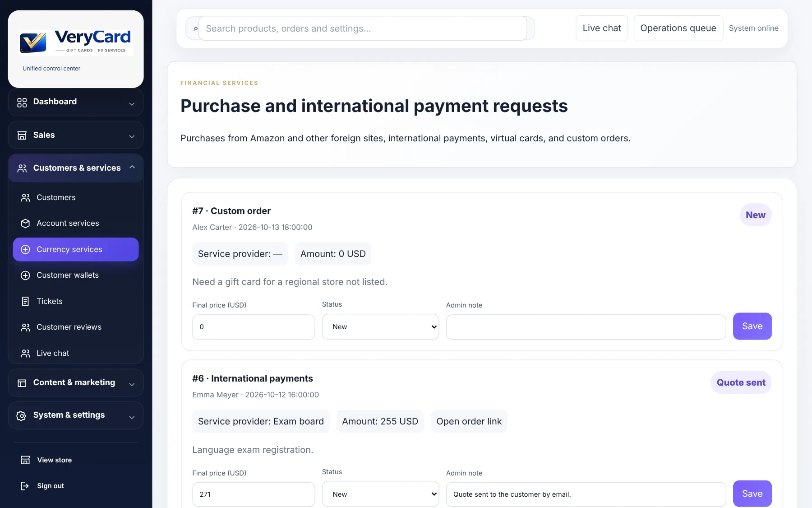Viewport: 812px width, 508px height.
Task: Click Admin note field for order #7
Action: [x=586, y=327]
